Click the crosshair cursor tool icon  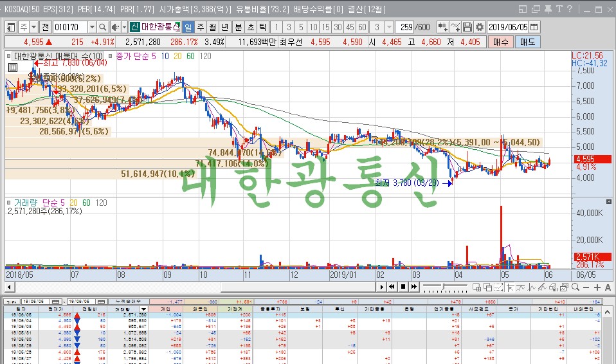(x=511, y=287)
